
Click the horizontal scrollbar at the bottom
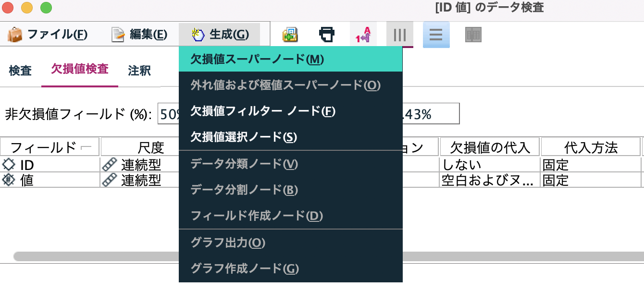pos(96,257)
